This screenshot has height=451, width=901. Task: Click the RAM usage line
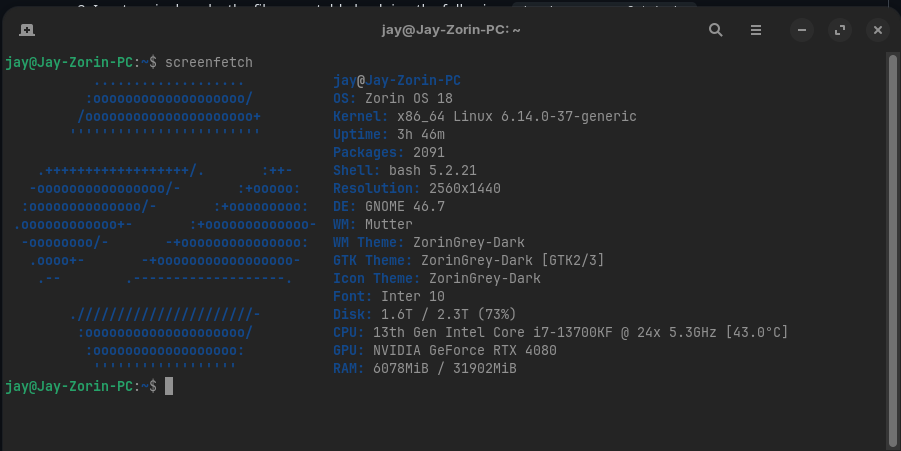tap(424, 368)
